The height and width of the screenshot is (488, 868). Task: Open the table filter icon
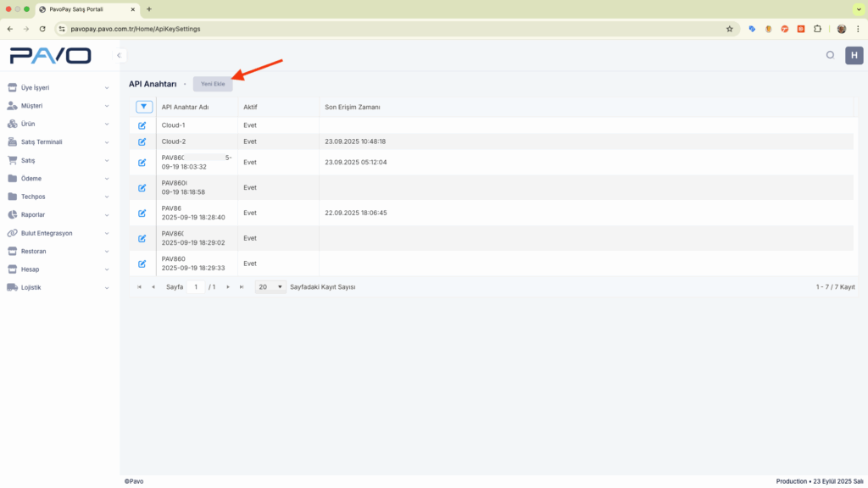pos(144,107)
